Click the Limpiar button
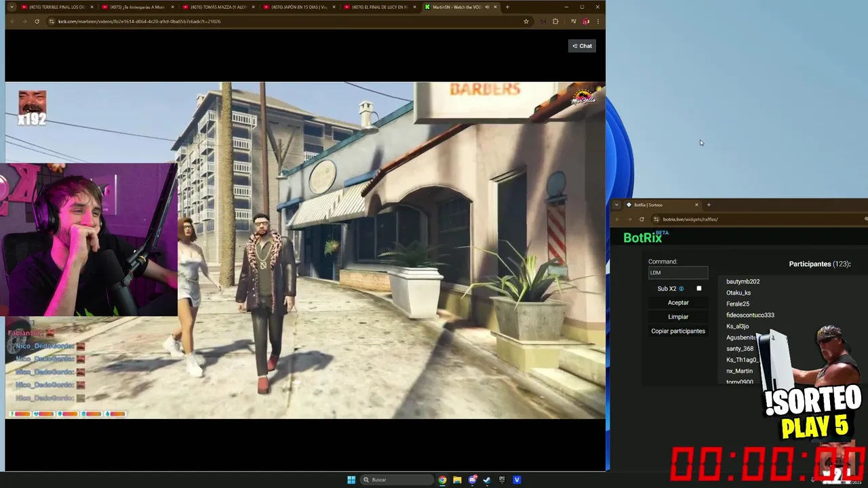 (x=678, y=317)
